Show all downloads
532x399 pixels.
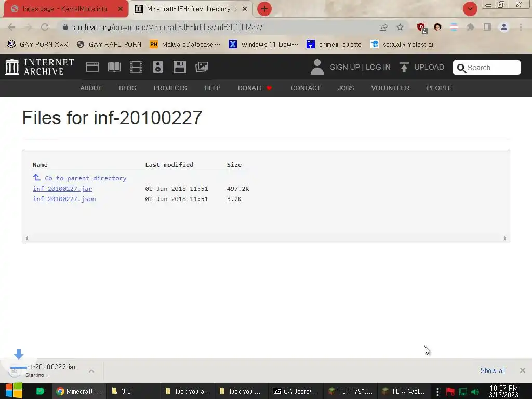[x=493, y=370]
